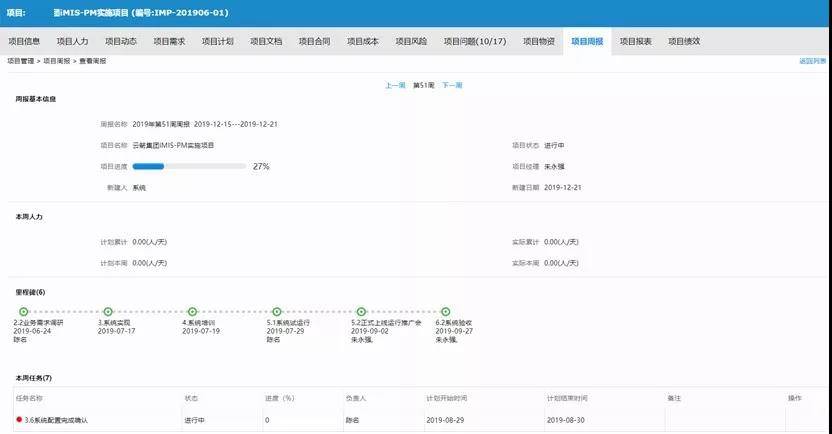Select the 4.系统培训 milestone circle

click(x=192, y=312)
